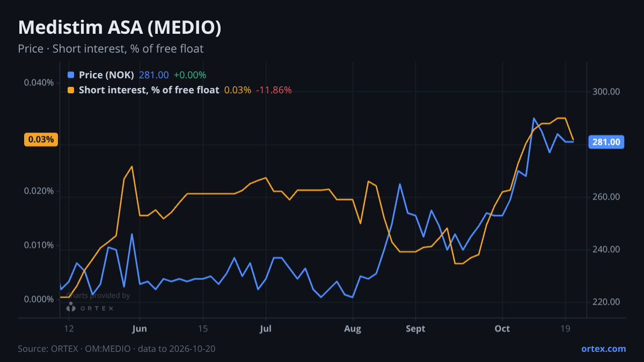
Task: Click the +0.00% price change value
Action: pyautogui.click(x=190, y=75)
